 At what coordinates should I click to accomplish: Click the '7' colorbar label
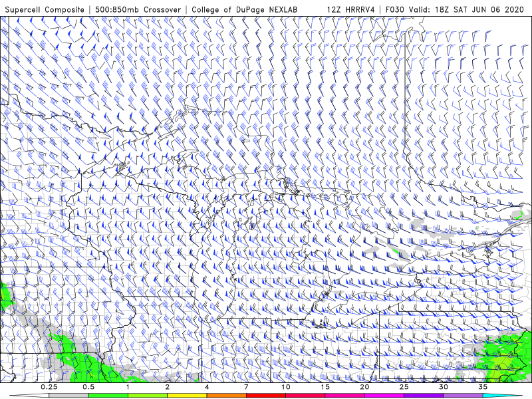pyautogui.click(x=246, y=387)
